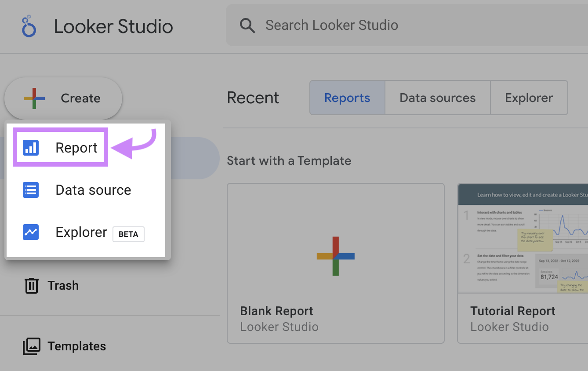Click the Create button
The height and width of the screenshot is (371, 588).
point(63,98)
